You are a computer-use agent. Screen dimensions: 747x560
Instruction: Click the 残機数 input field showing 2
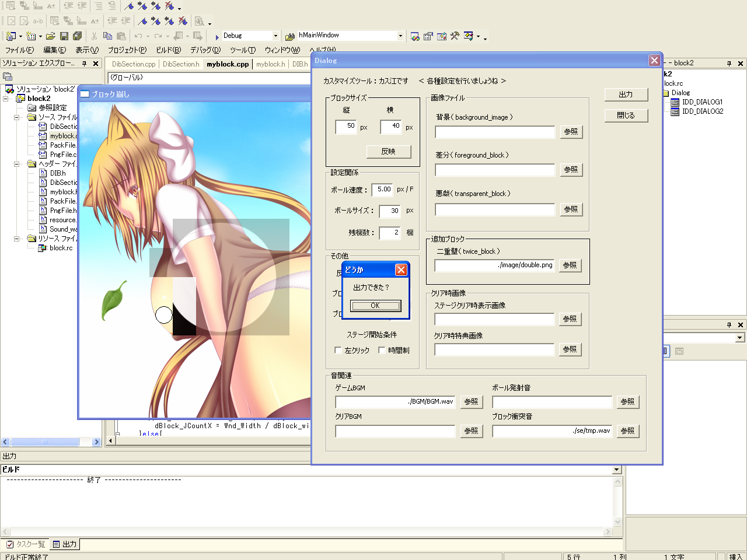click(x=390, y=233)
